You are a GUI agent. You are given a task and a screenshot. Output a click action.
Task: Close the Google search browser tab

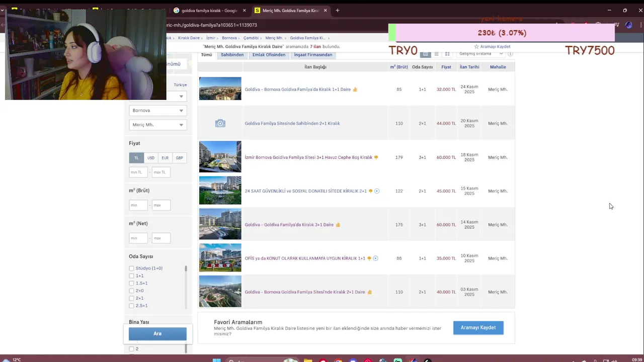click(x=245, y=10)
